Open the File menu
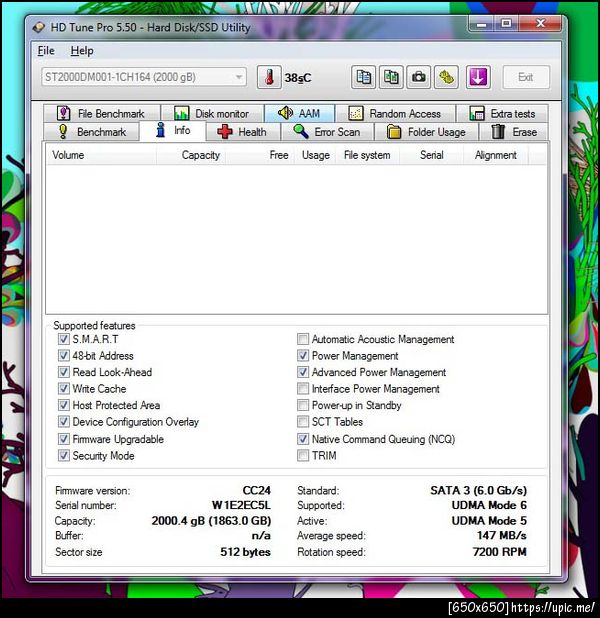The height and width of the screenshot is (618, 600). pos(46,51)
